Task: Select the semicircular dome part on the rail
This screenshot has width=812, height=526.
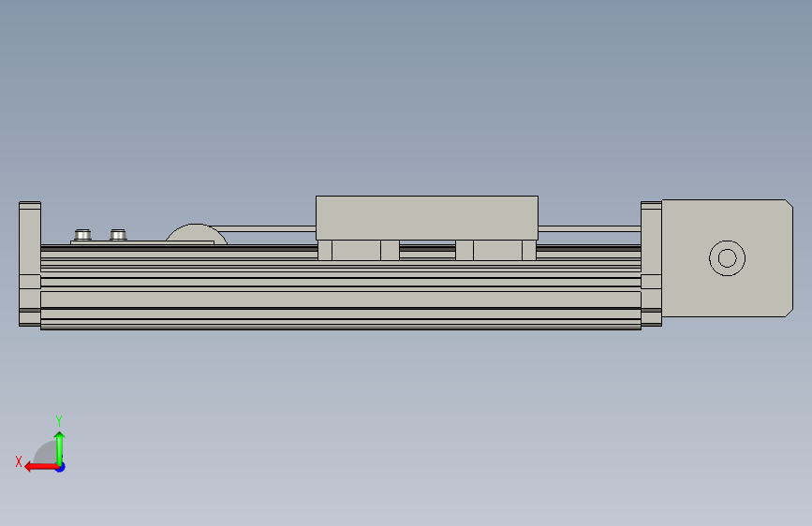Action: click(197, 233)
